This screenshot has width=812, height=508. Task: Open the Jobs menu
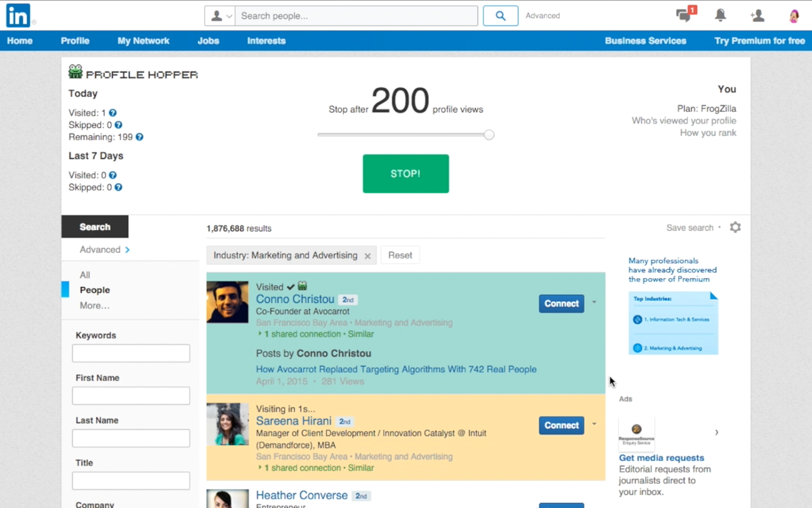pos(208,41)
